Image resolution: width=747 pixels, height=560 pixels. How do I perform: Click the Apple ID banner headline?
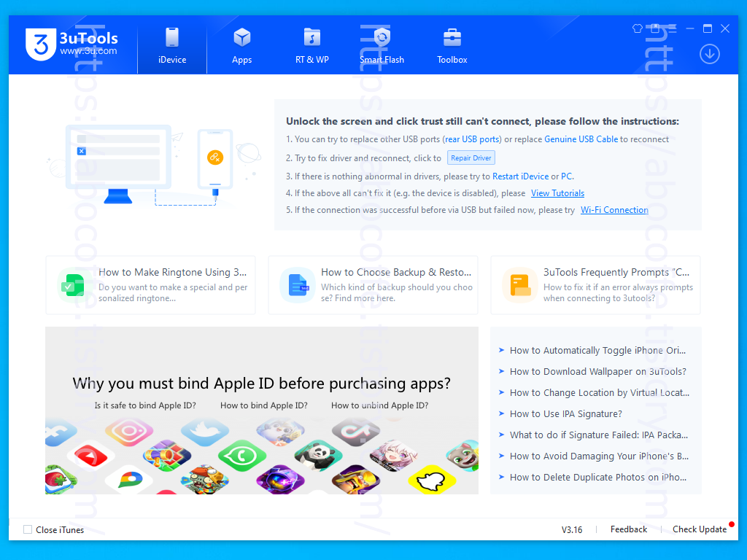pyautogui.click(x=262, y=384)
